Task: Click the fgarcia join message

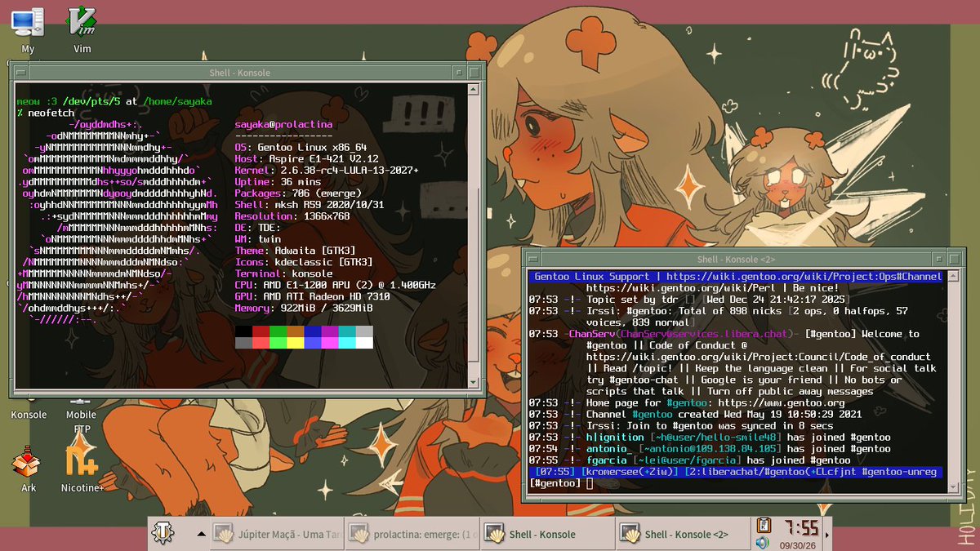Action: (689, 460)
